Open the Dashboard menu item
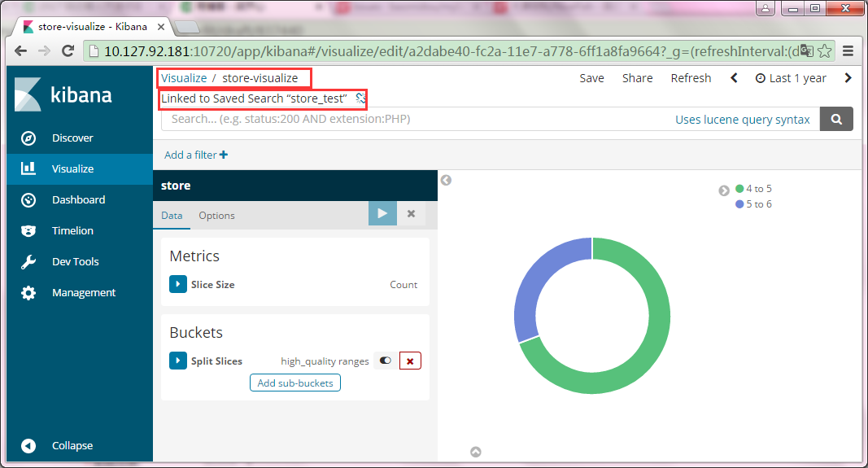 [x=80, y=200]
